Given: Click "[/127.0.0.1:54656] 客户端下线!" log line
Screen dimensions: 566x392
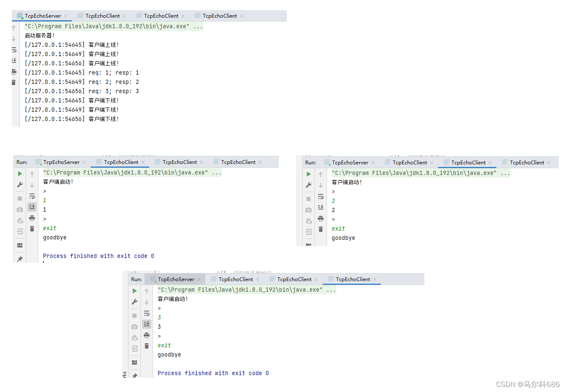Looking at the screenshot, I should [x=72, y=119].
